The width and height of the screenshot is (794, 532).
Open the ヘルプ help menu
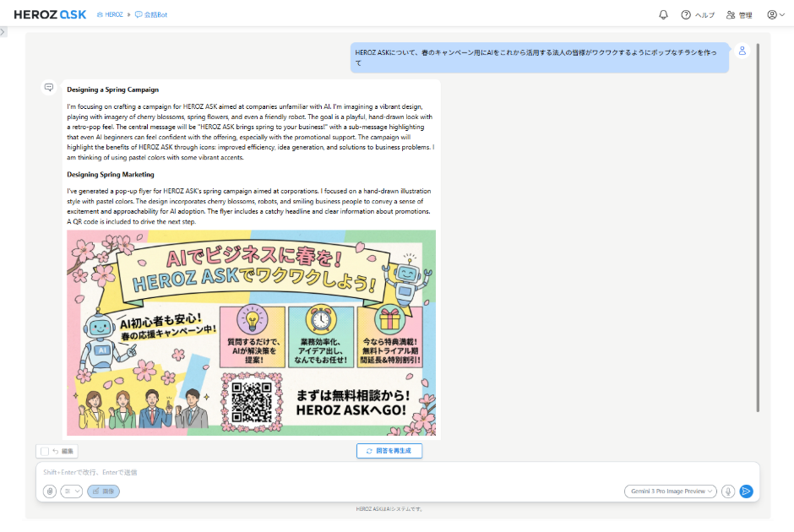pos(698,14)
